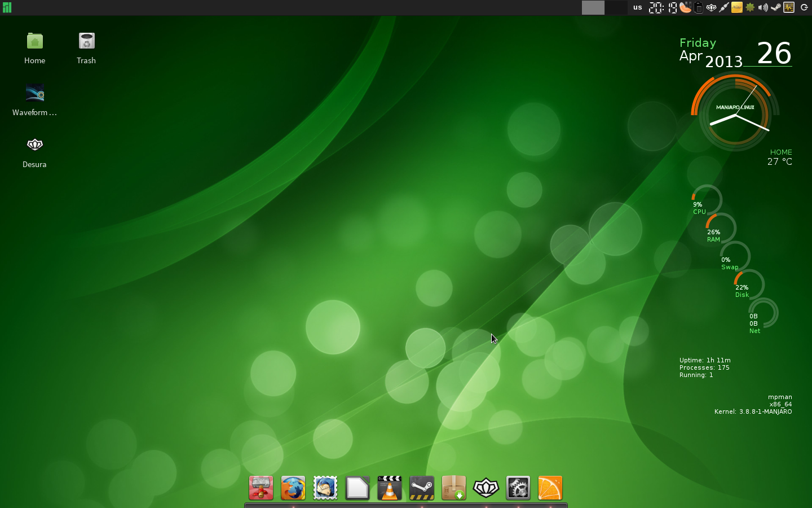
Task: Click the digital clock in top panel
Action: 663,7
